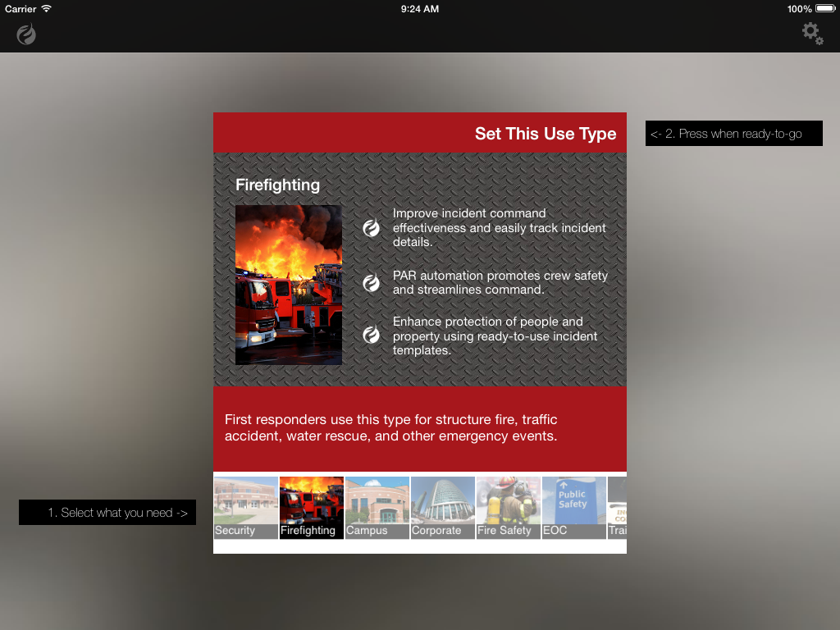Tap the flame logo in the top bar
Screen dimensions: 840x630
click(x=26, y=34)
